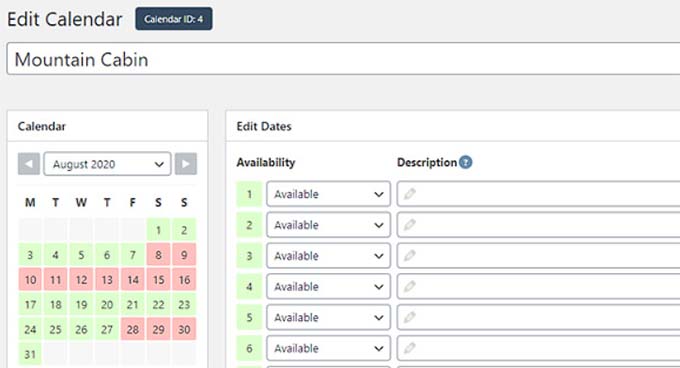This screenshot has width=680, height=368.
Task: Select August 17 in the calendar
Action: pos(30,304)
